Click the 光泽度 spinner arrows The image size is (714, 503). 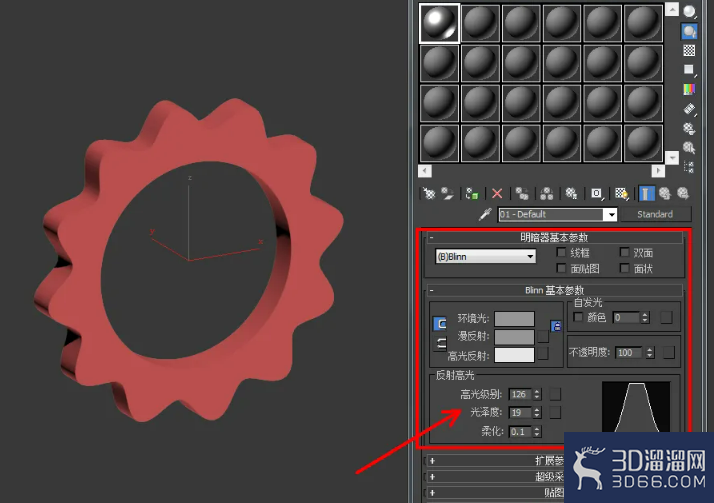click(x=537, y=412)
